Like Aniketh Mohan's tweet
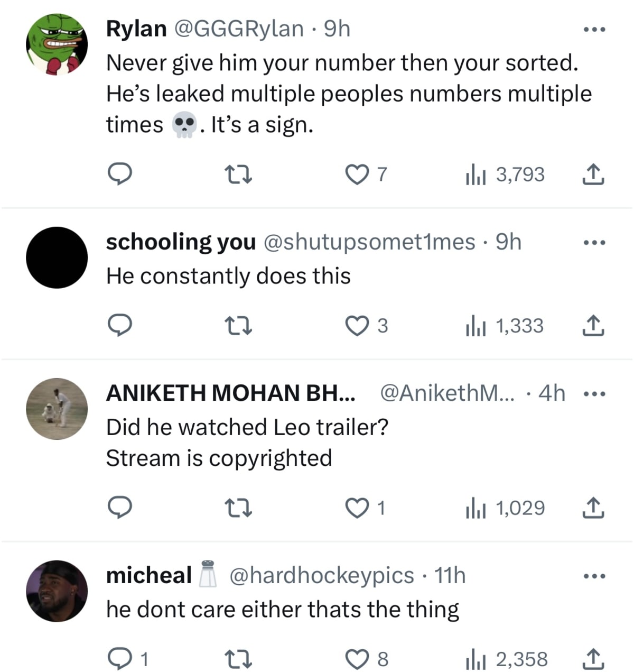The width and height of the screenshot is (634, 672). coord(357,508)
